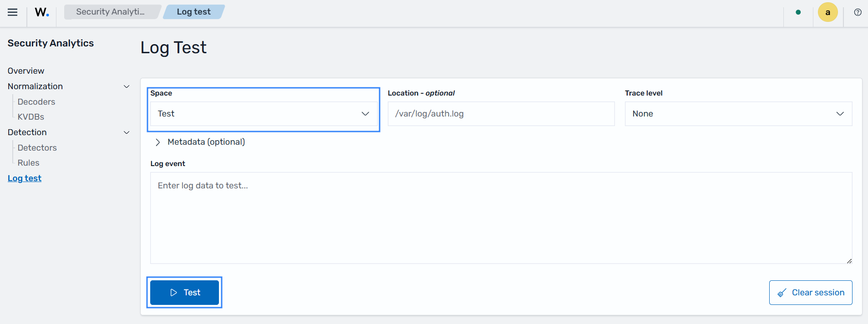Open Decoders in the sidebar
Screen dimensions: 868x324
(x=36, y=102)
